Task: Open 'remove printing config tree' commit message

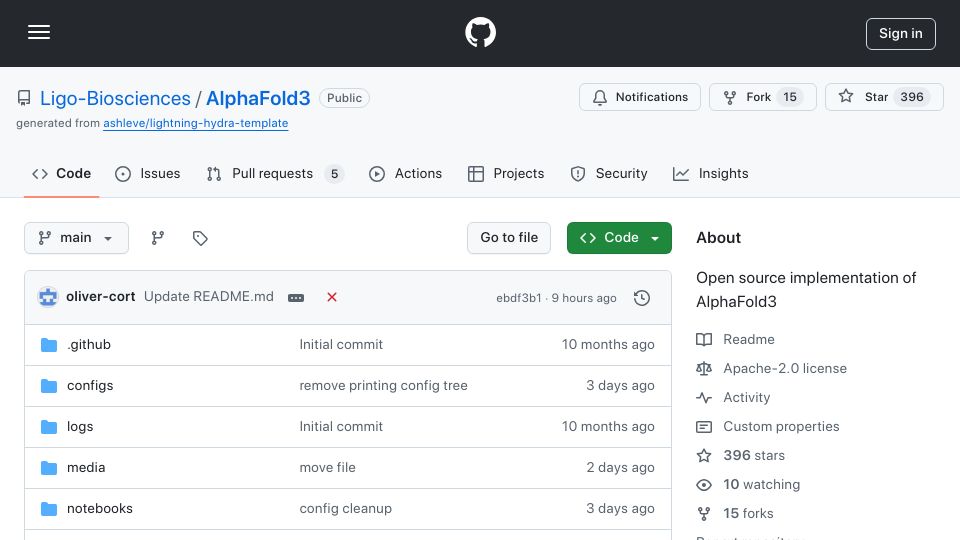Action: click(x=383, y=386)
